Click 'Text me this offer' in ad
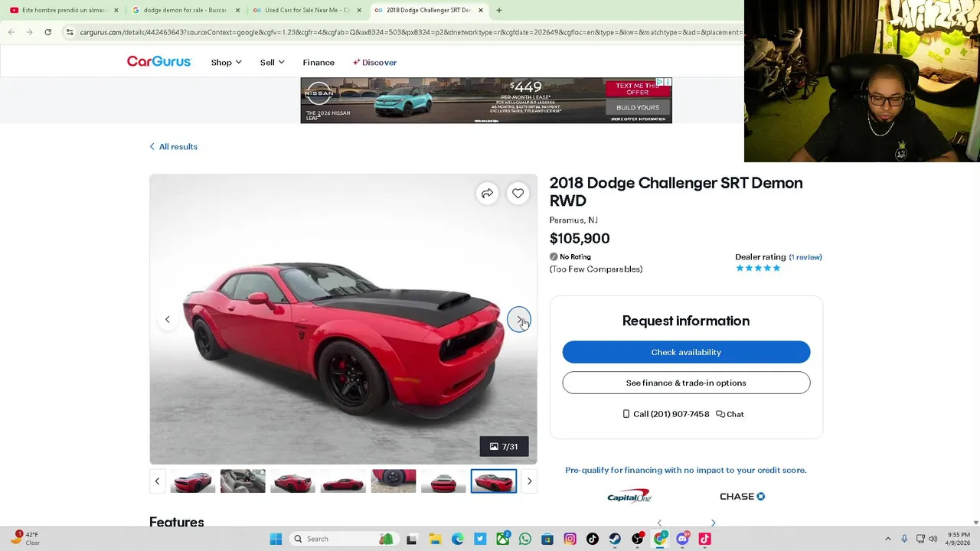Screen dimensions: 980x551 click(637, 88)
